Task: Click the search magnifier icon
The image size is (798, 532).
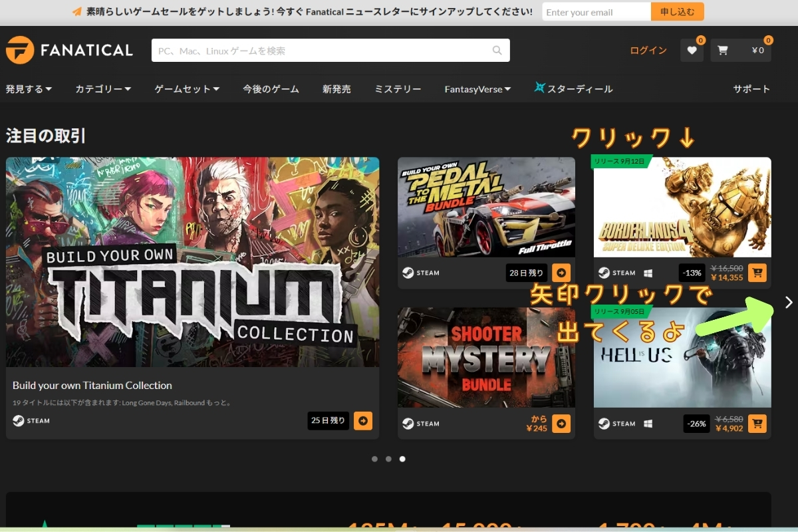Action: coord(497,51)
